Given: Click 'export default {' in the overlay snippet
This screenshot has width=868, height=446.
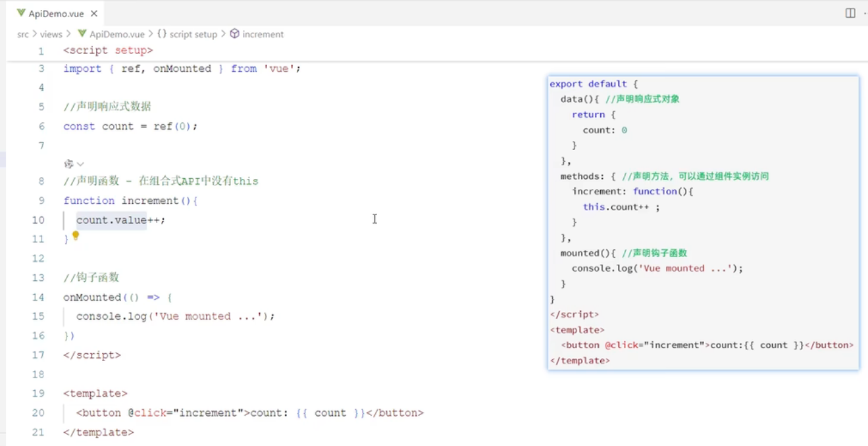Looking at the screenshot, I should tap(594, 84).
